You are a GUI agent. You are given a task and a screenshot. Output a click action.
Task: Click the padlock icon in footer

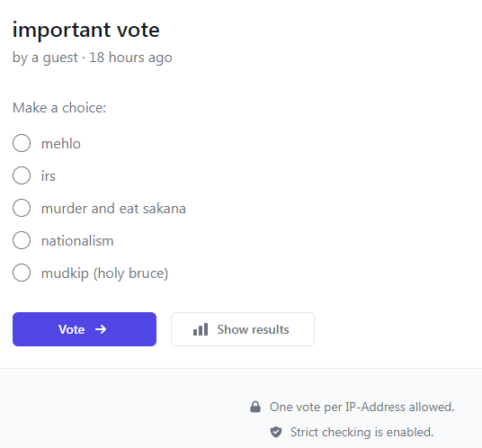pyautogui.click(x=255, y=407)
